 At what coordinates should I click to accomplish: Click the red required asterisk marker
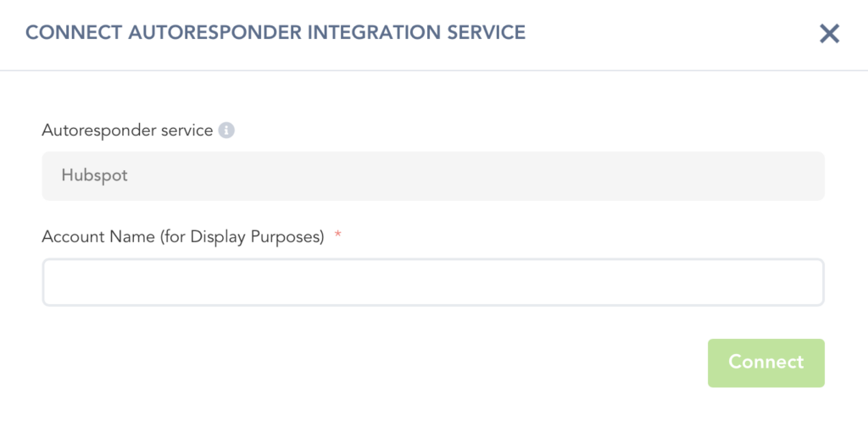[x=338, y=236]
